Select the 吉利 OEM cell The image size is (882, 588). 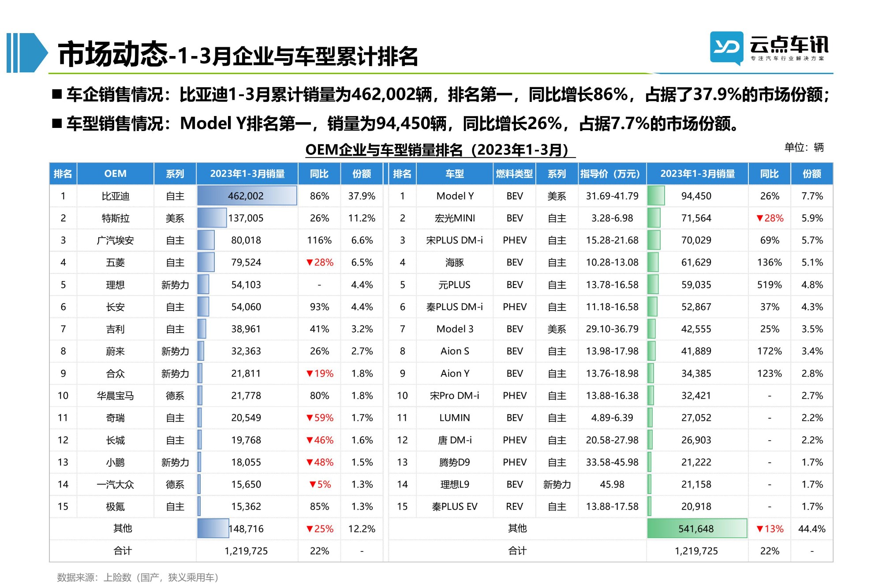tap(116, 329)
